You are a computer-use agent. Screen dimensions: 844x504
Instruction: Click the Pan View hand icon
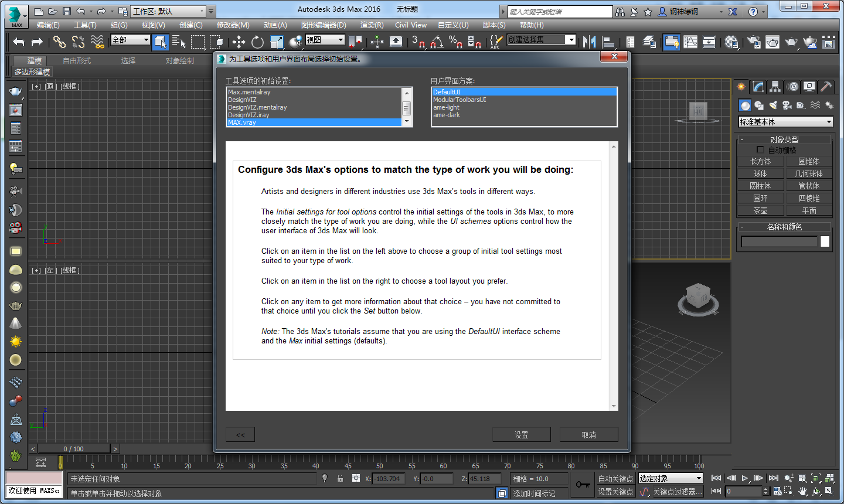coord(802,491)
